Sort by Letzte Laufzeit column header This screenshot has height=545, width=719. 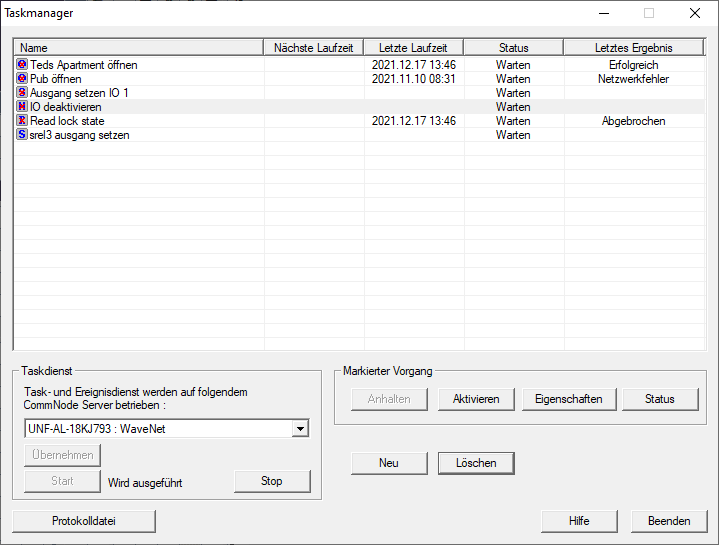(x=413, y=47)
